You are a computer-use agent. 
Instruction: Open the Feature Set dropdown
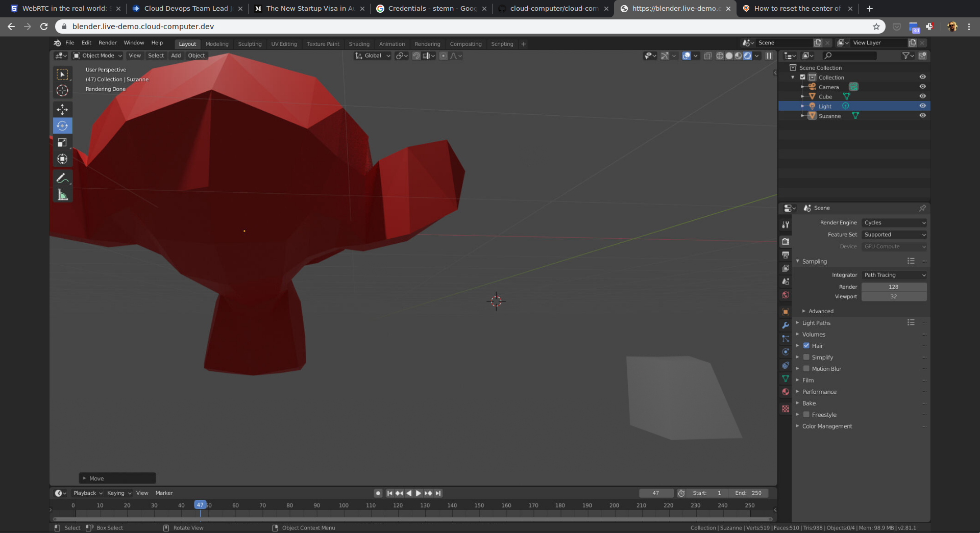(894, 235)
